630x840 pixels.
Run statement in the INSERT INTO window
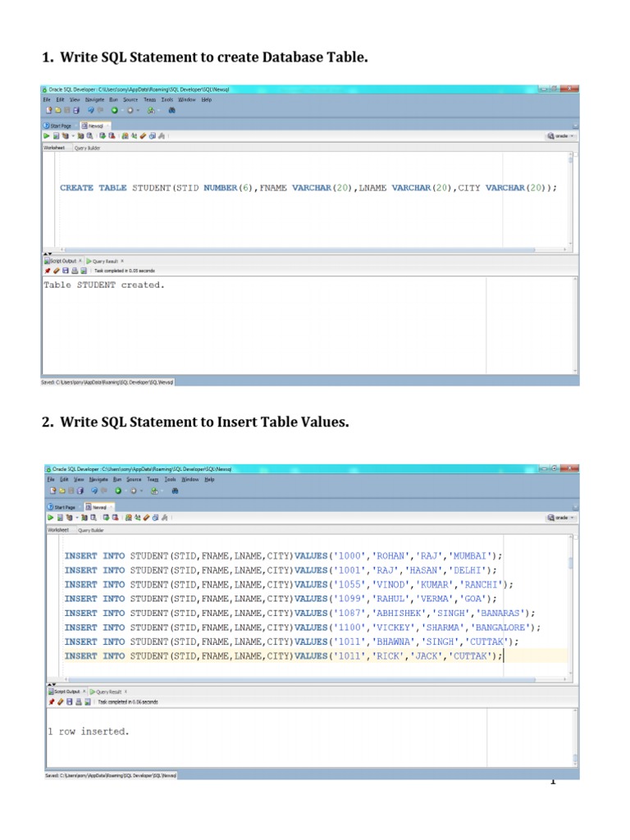point(50,518)
